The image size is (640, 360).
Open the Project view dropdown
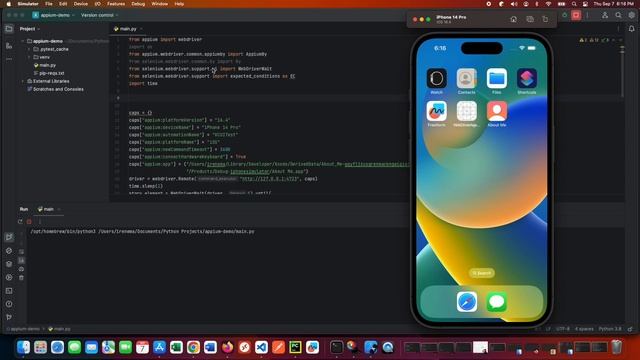coord(30,29)
